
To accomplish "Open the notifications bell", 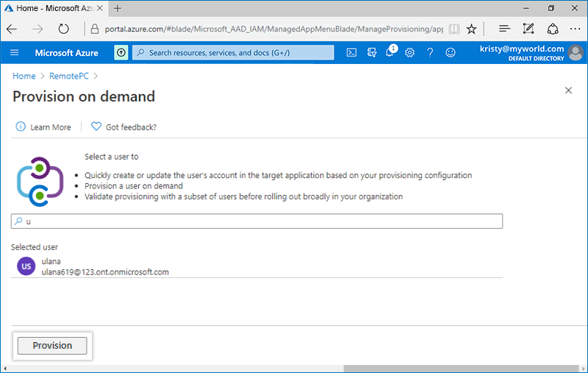I will [390, 53].
